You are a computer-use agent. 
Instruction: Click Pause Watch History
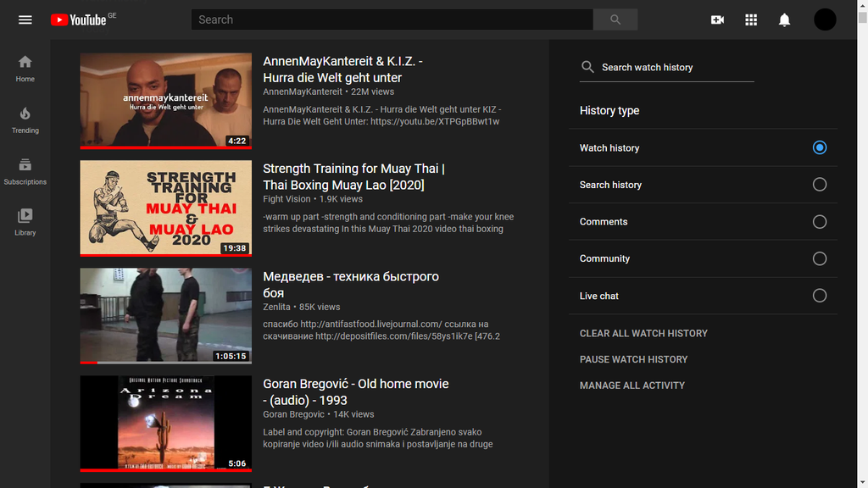pos(633,359)
